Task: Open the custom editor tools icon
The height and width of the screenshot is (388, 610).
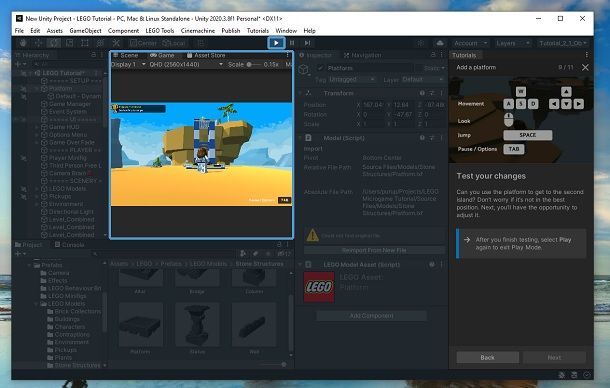Action: click(x=116, y=43)
